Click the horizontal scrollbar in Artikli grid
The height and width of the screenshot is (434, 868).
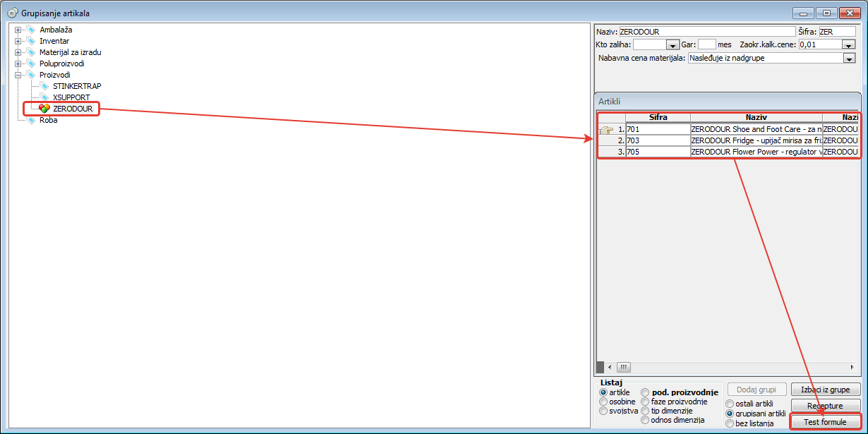point(727,367)
